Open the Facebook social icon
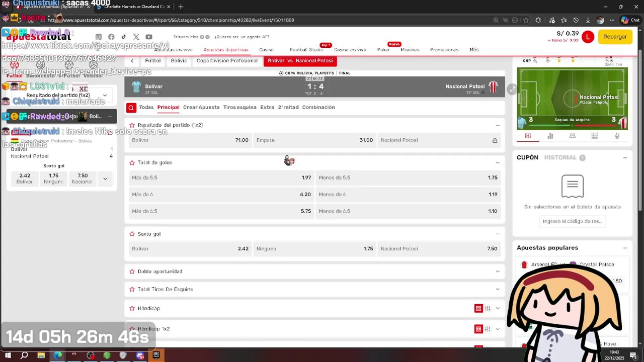The image size is (644, 362). [111, 37]
